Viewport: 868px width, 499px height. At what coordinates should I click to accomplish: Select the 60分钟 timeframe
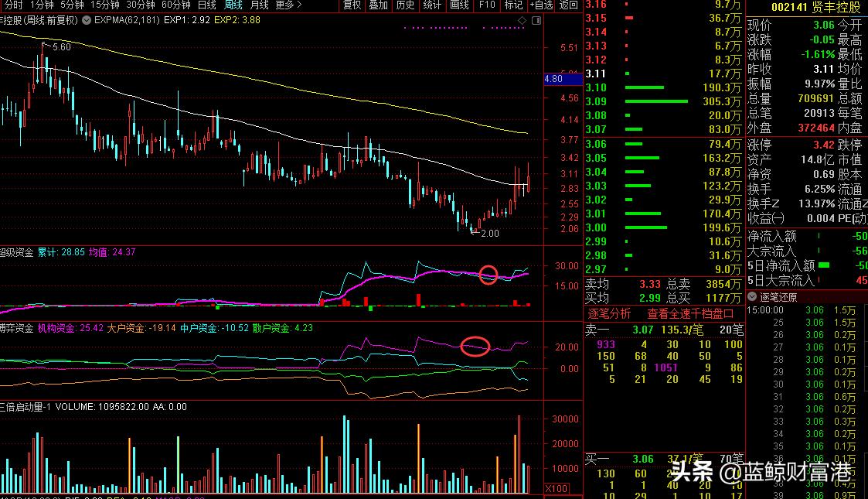[175, 5]
